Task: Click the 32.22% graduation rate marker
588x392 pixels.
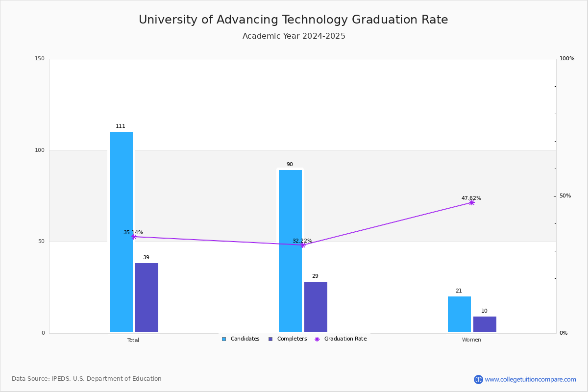Action: pos(302,245)
